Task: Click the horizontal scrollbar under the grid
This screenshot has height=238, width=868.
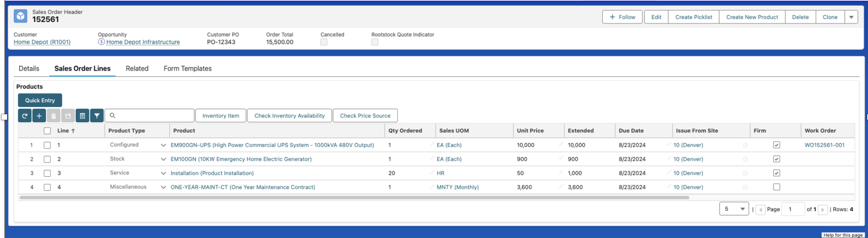Action: point(354,198)
